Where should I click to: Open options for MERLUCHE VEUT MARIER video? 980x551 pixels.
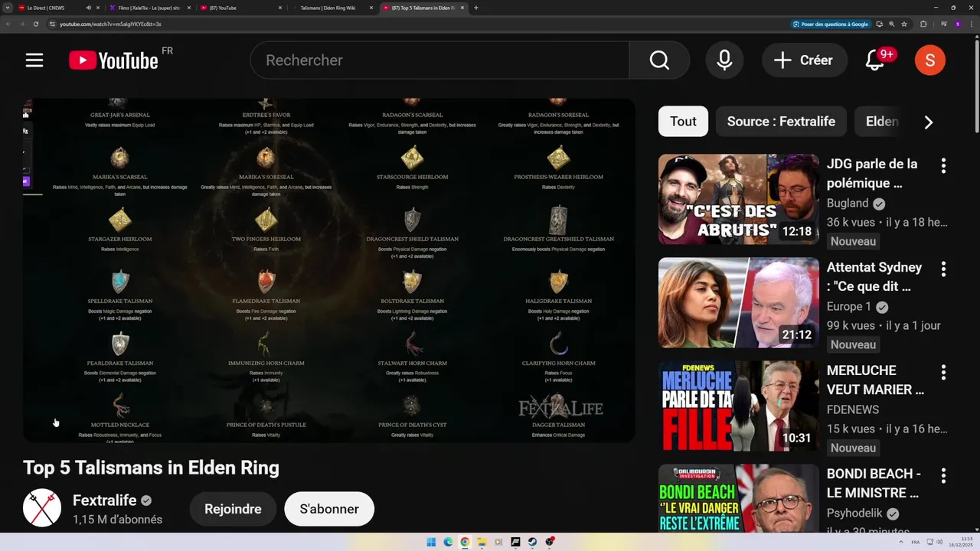click(943, 372)
